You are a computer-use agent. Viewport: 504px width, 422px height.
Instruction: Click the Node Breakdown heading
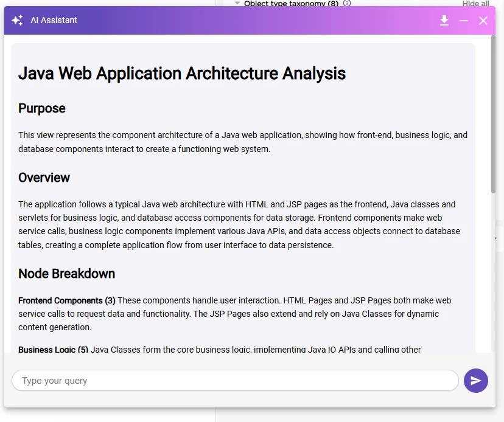click(x=66, y=274)
